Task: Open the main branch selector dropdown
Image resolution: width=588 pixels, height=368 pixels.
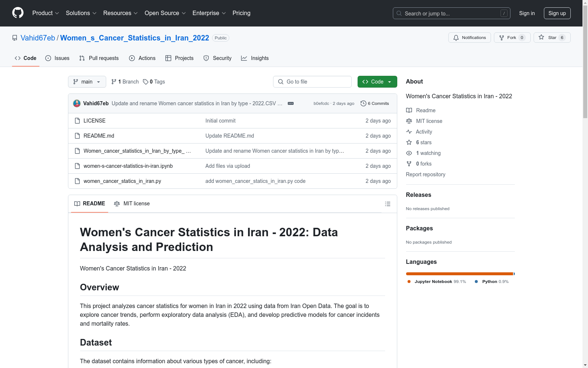Action: point(87,82)
